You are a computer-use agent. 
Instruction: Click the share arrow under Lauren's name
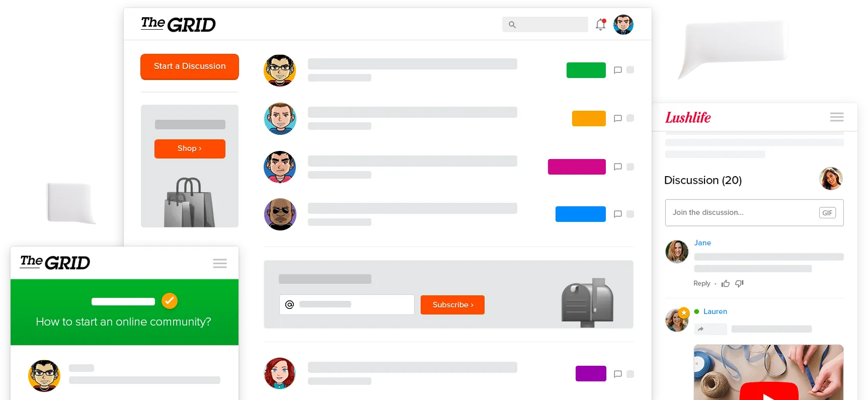700,329
